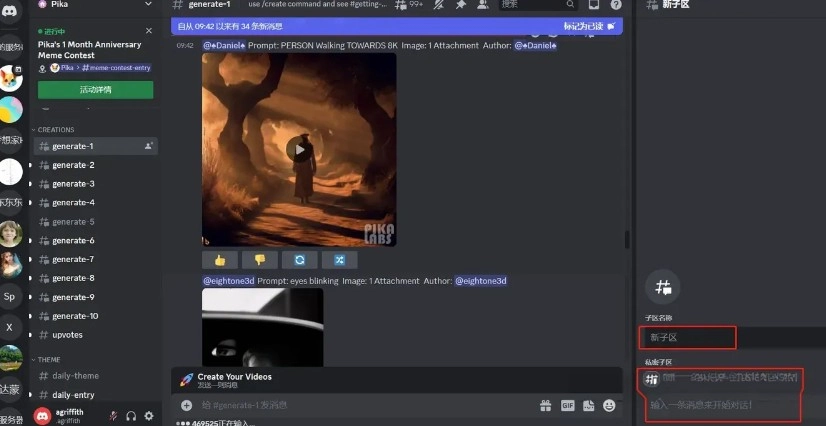Switch to the generate-3 channel
This screenshot has height=426, width=826.
click(x=73, y=184)
